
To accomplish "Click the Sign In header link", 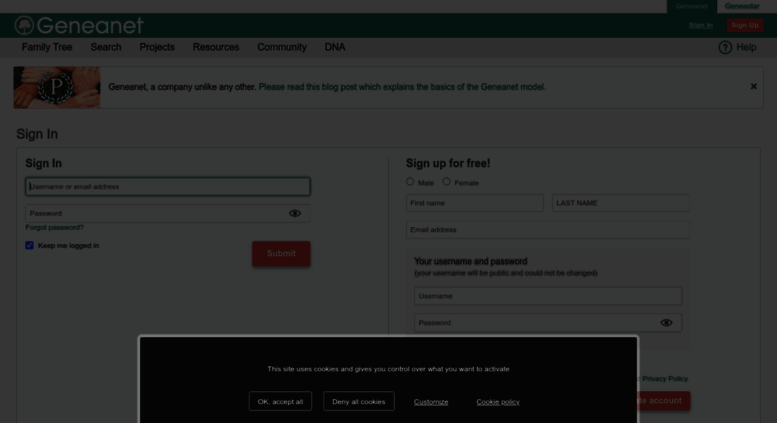I will pyautogui.click(x=701, y=25).
